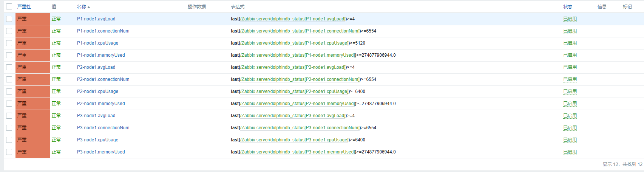Screen dimensions: 644x172
Task: Click 已启用 status of P3-node1.connectionNum
Action: coord(570,128)
